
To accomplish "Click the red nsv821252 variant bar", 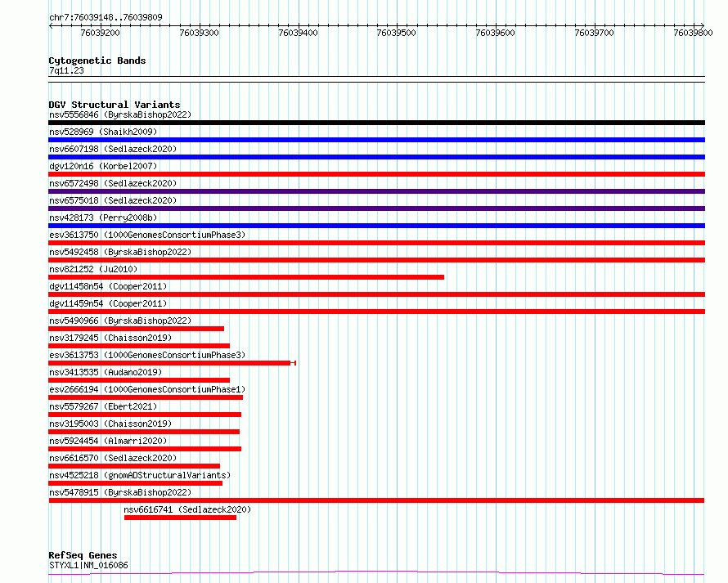I will coord(246,277).
